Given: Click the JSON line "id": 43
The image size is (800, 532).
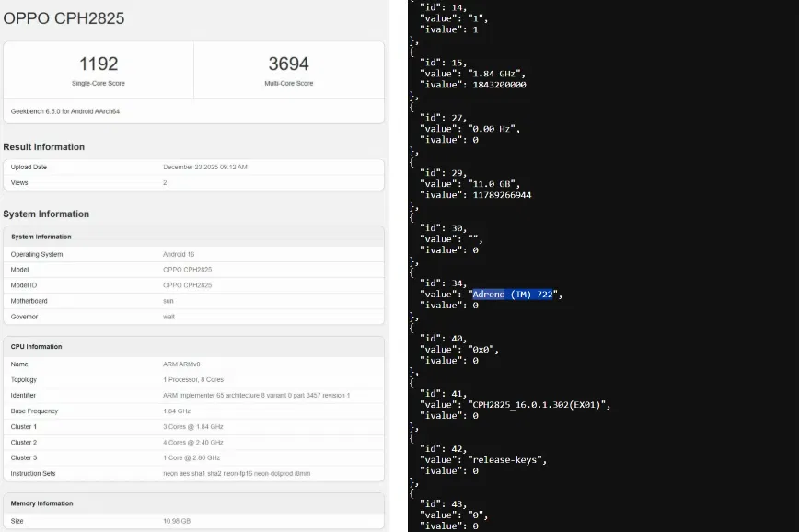Looking at the screenshot, I should (x=443, y=504).
